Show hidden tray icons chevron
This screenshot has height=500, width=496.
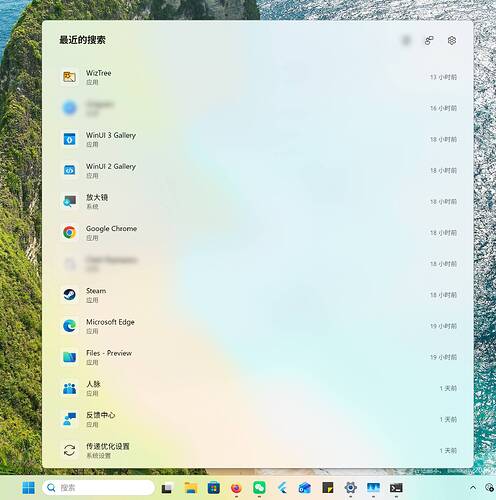tap(473, 488)
